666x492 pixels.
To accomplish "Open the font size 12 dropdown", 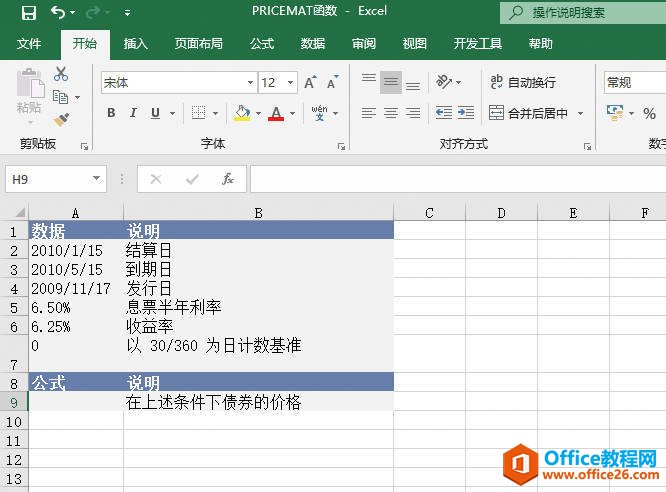I will click(291, 82).
